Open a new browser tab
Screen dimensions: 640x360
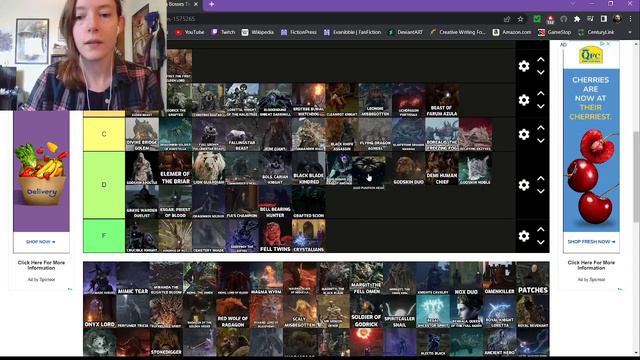pyautogui.click(x=211, y=4)
